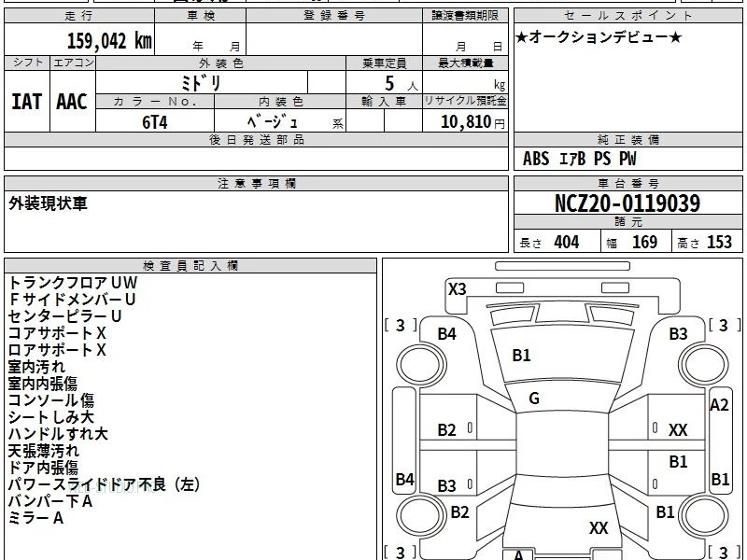This screenshot has width=747, height=560.
Task: Click the height value 153
Action: click(x=719, y=243)
